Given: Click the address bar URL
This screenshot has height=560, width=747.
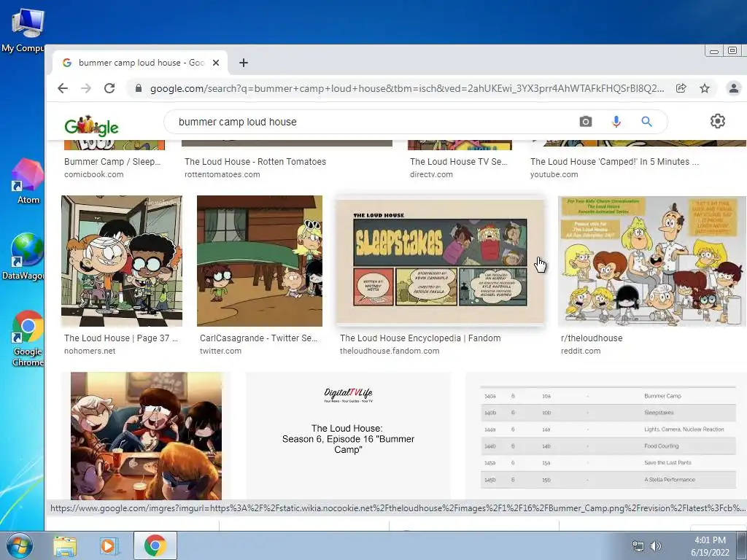Looking at the screenshot, I should 407,88.
